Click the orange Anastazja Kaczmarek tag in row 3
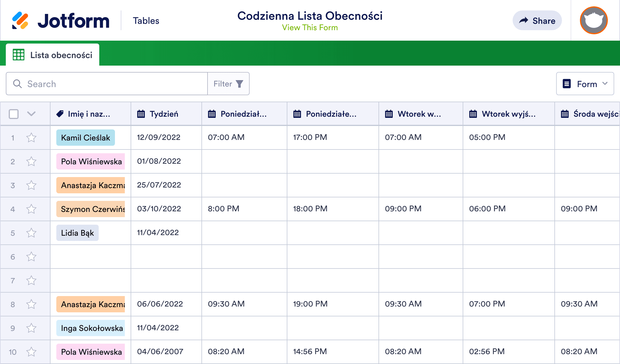This screenshot has height=364, width=620. point(91,185)
